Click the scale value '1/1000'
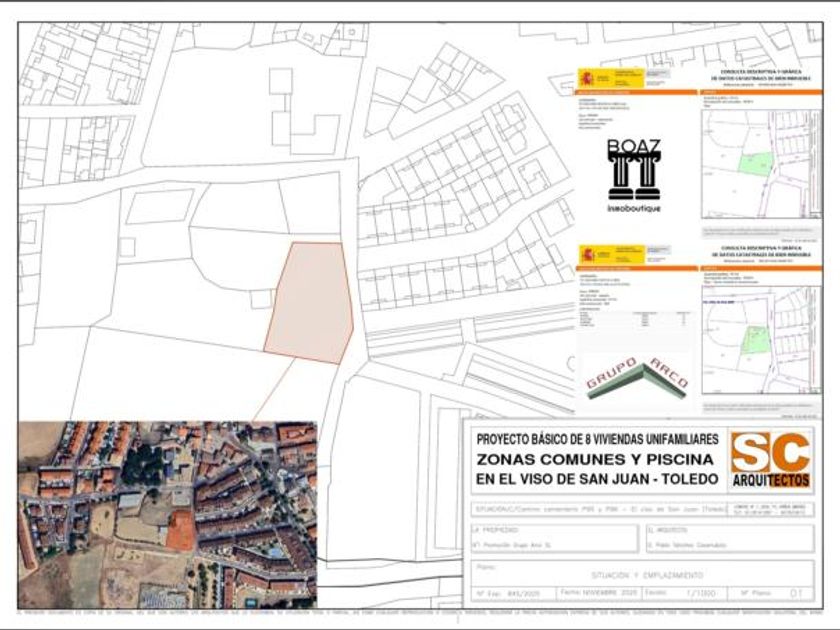 click(700, 593)
